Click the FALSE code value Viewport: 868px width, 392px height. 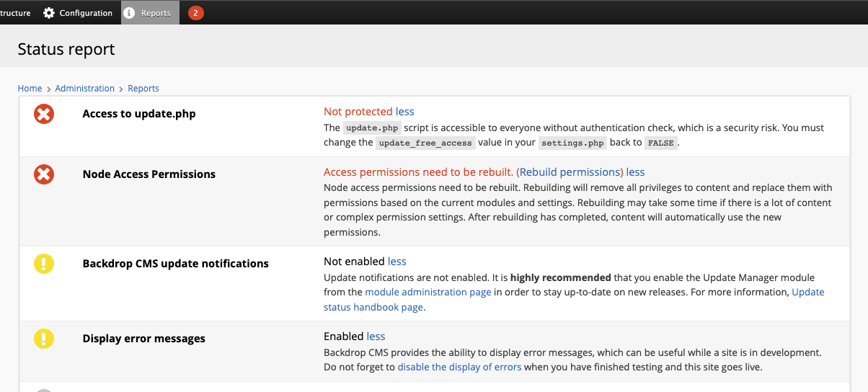pos(661,143)
